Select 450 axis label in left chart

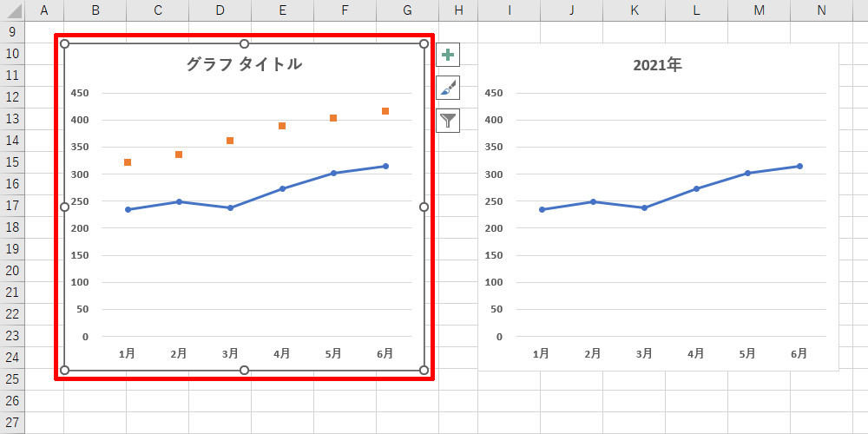[80, 93]
